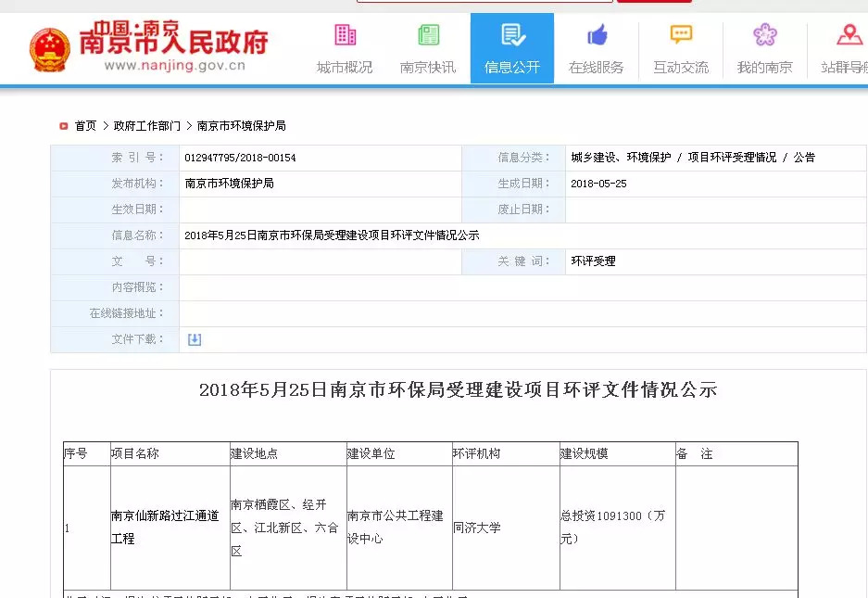Screen dimensions: 868x598
Task: Click the 建设地点 column header
Action: point(254,454)
